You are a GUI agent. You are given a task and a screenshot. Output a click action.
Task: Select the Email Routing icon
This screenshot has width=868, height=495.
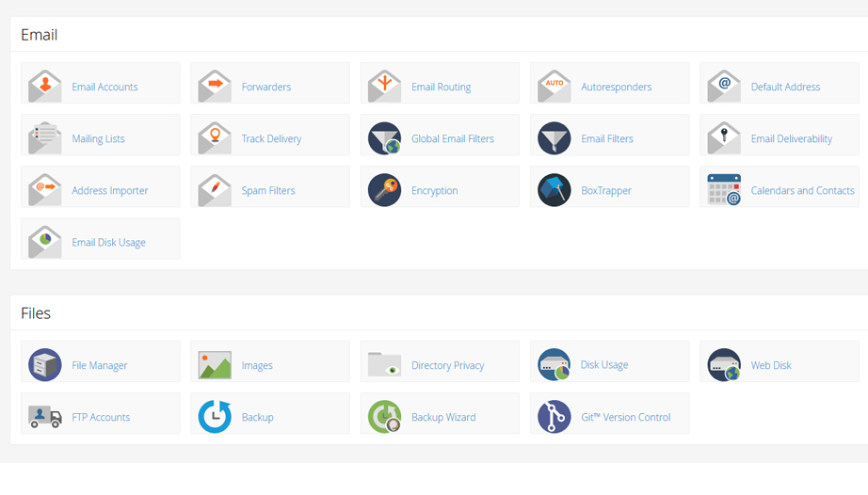pyautogui.click(x=384, y=87)
